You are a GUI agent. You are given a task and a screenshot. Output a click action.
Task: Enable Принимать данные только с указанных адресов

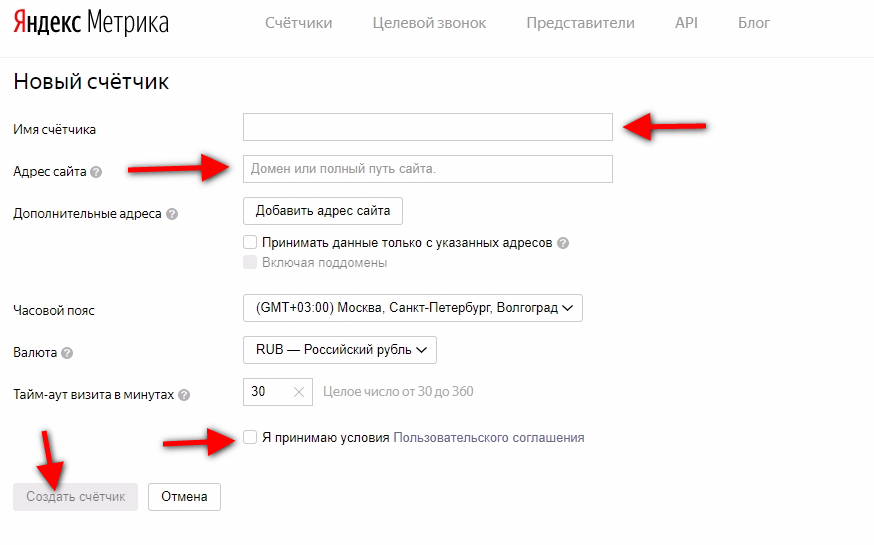click(x=250, y=242)
